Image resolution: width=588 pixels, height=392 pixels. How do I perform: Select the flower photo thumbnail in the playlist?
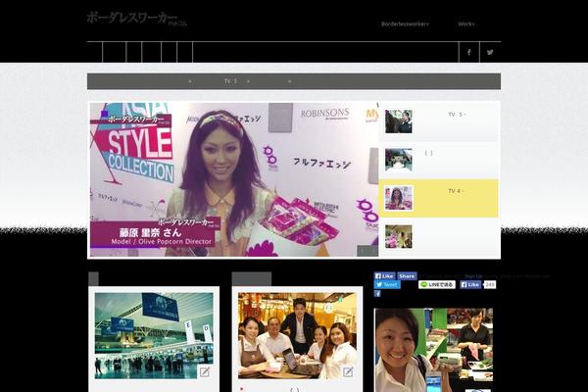pyautogui.click(x=399, y=236)
